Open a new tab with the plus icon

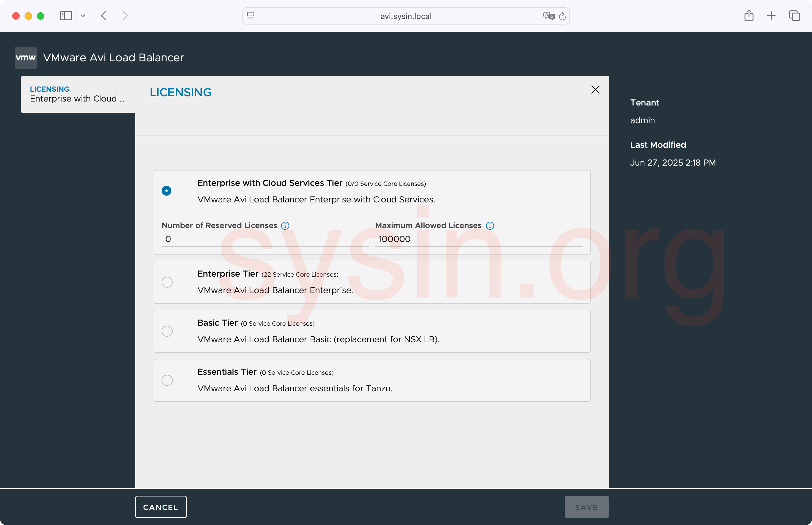coord(771,16)
